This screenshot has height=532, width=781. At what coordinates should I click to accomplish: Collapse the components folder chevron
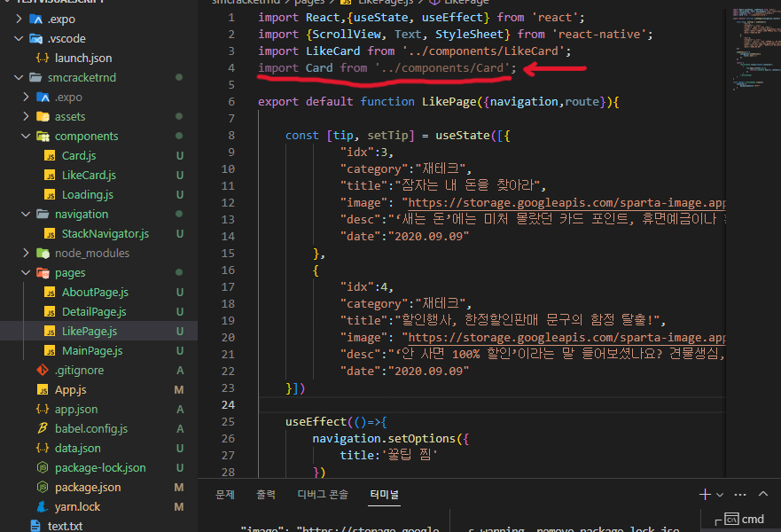pos(26,136)
